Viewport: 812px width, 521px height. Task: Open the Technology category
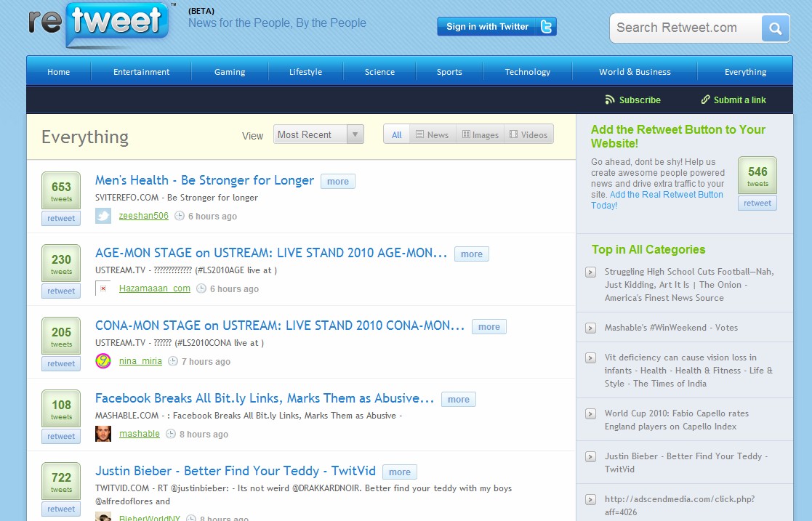click(528, 71)
